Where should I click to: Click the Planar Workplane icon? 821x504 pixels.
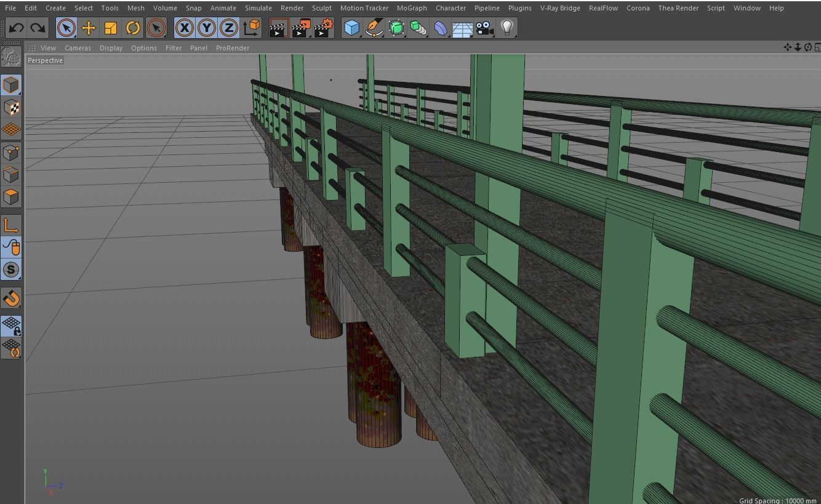(x=11, y=348)
